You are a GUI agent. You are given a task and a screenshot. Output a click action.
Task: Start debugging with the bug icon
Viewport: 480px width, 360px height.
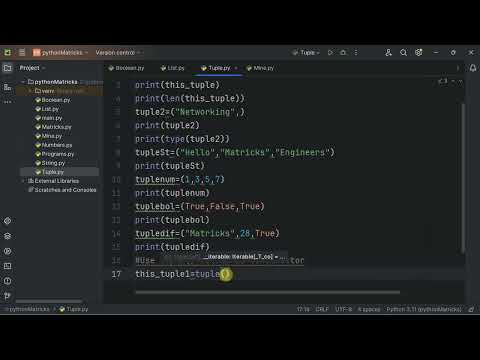(x=343, y=52)
